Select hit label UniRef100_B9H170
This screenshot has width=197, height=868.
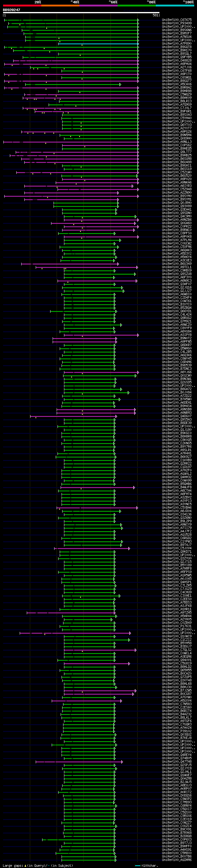[177, 50]
